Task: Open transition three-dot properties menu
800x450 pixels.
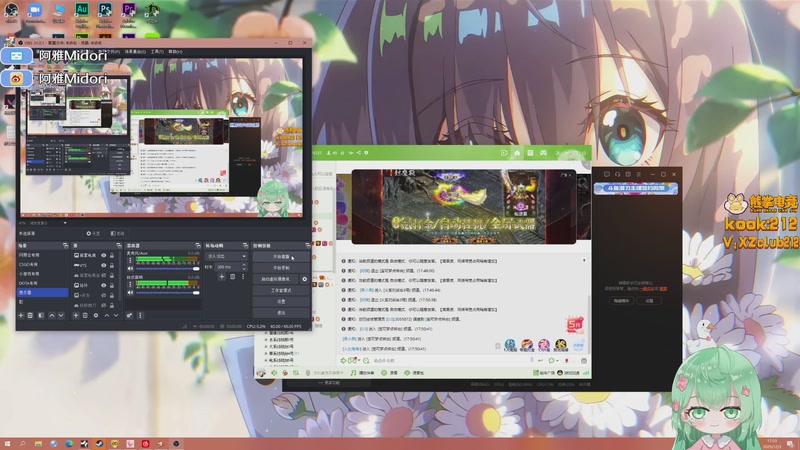Action: pyautogui.click(x=243, y=277)
